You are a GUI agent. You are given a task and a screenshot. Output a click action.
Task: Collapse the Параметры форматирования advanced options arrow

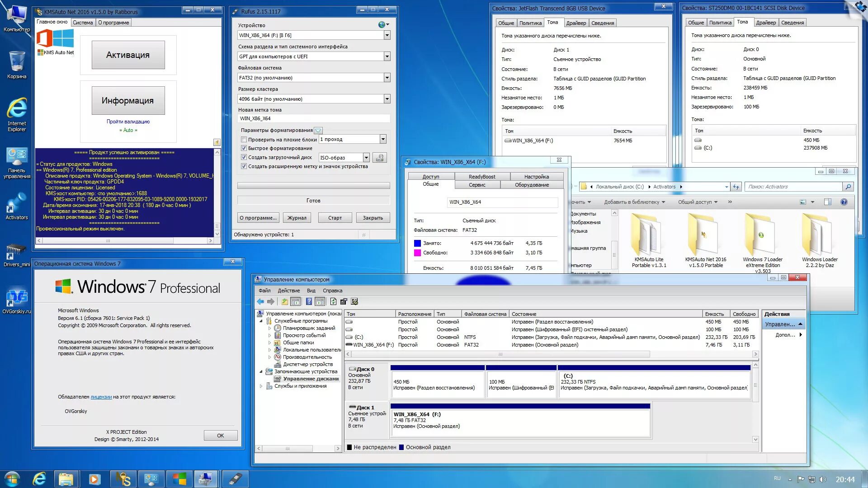(318, 130)
